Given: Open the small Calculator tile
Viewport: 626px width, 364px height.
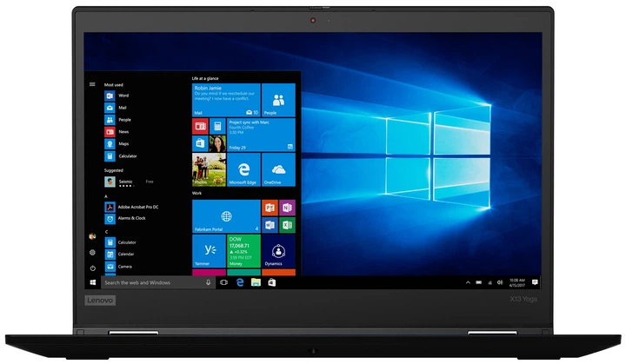Looking at the screenshot, I should [x=217, y=126].
